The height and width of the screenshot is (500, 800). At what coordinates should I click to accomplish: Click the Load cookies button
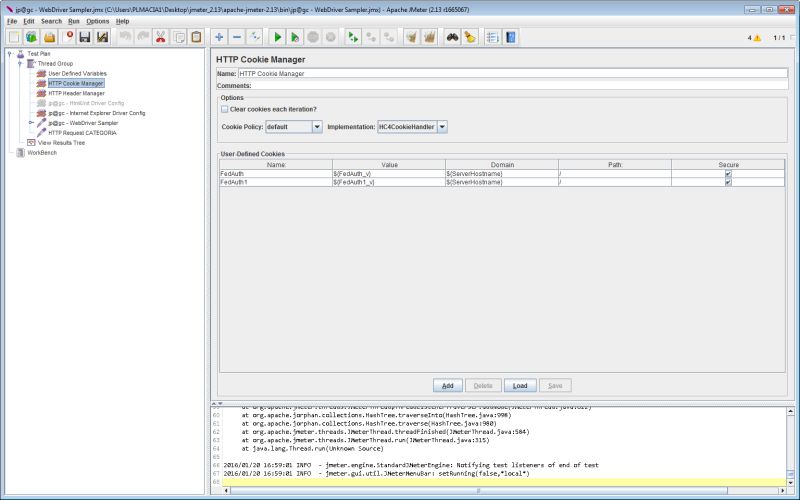pos(520,386)
